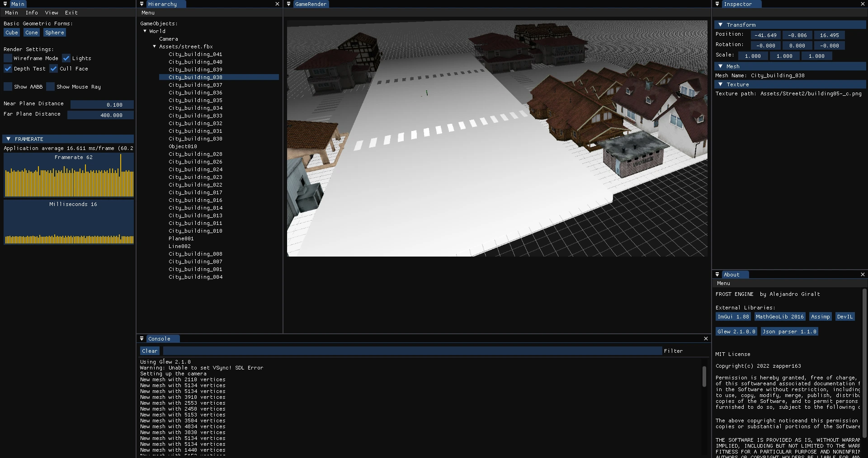Select City_building_004 in hierarchy

(x=195, y=277)
